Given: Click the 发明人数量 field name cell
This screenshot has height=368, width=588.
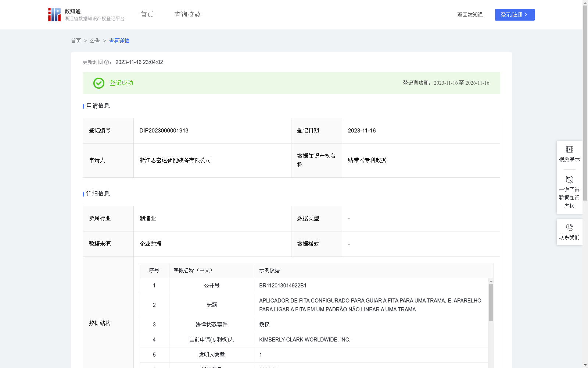Looking at the screenshot, I should [x=212, y=355].
